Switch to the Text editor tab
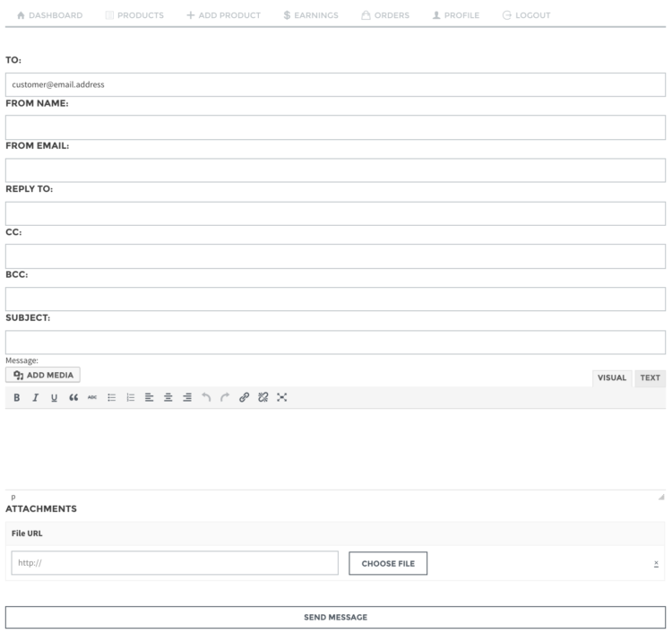 click(x=650, y=378)
